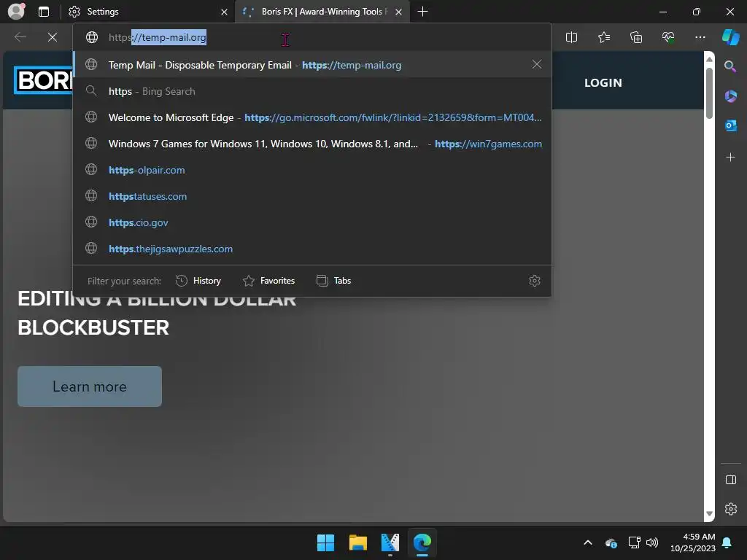This screenshot has height=560, width=747.
Task: Open the tab actions menu icon
Action: (x=44, y=12)
